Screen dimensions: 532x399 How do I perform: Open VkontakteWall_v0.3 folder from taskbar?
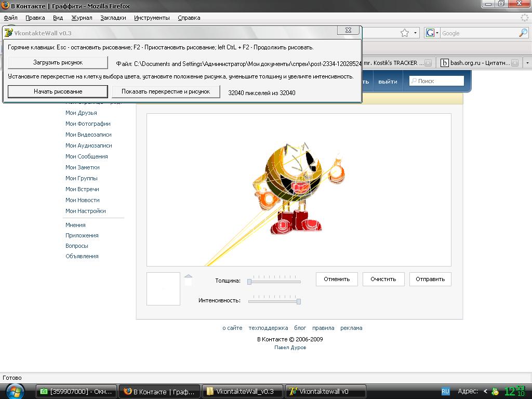tap(242, 391)
